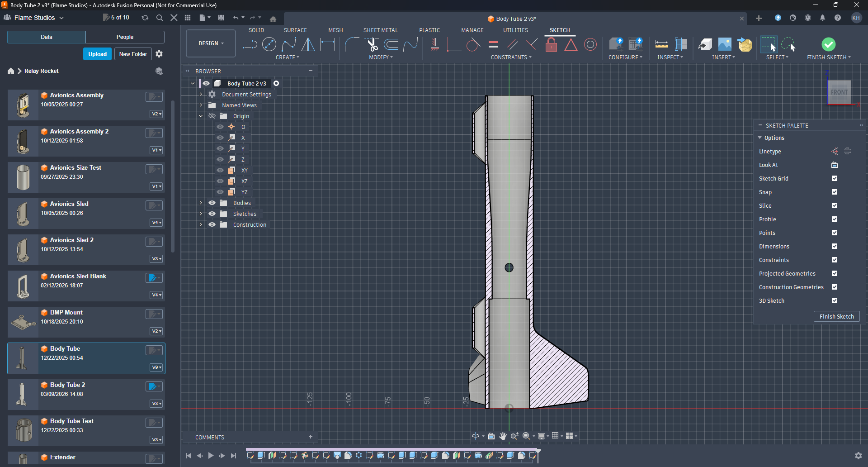Toggle the Projected Geometries checkbox

[x=835, y=274]
